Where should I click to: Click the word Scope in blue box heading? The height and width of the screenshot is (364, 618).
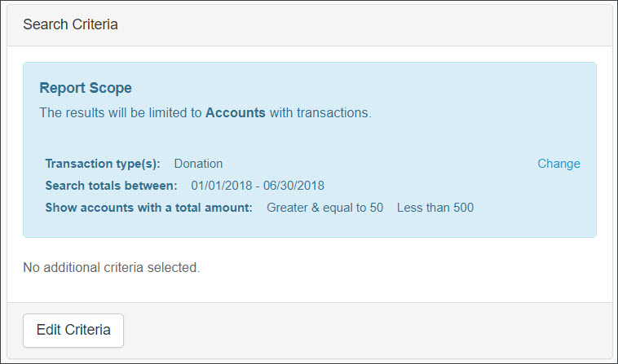click(x=111, y=88)
